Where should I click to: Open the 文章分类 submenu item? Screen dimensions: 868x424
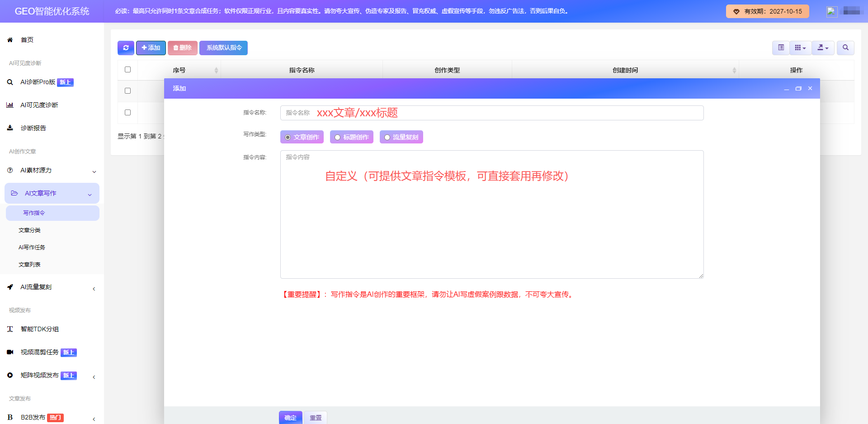pyautogui.click(x=29, y=230)
